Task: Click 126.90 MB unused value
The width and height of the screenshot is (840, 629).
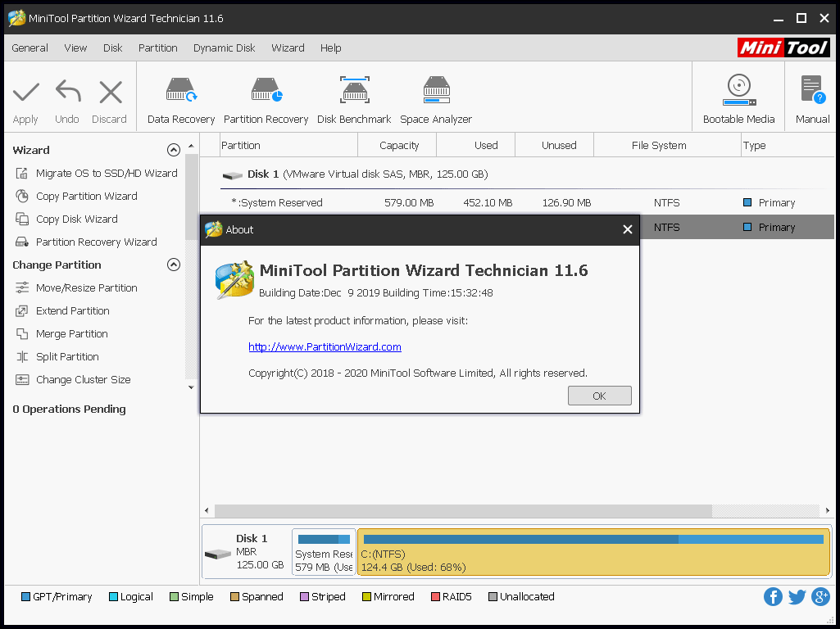Action: tap(567, 203)
